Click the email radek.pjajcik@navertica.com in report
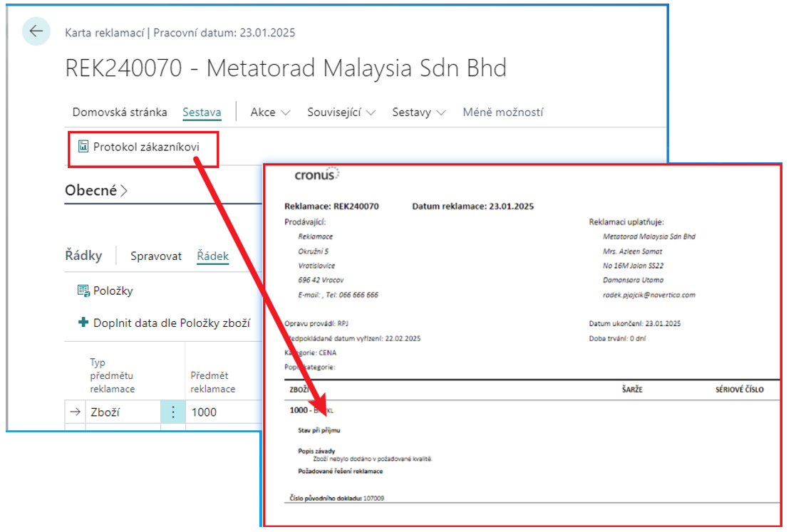Screen dimensions: 791x532 [x=648, y=295]
